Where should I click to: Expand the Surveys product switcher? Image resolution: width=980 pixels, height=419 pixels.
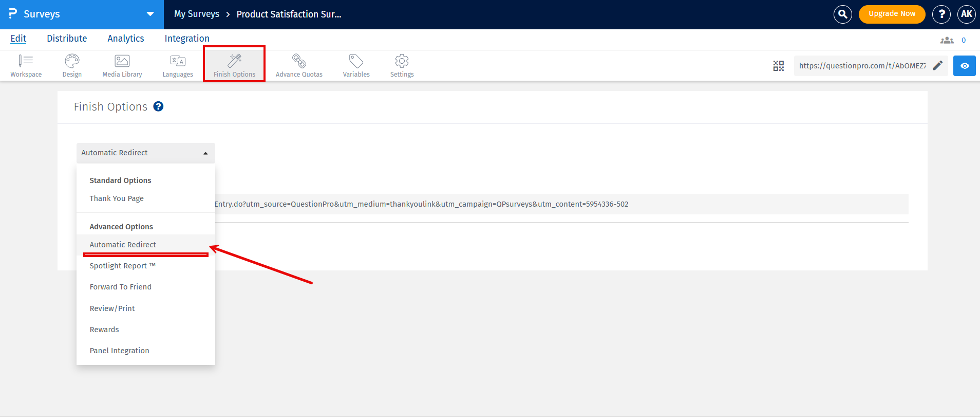pyautogui.click(x=150, y=14)
